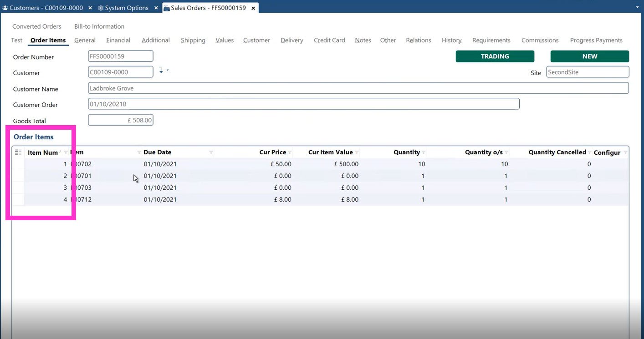Click the TRADING status button
Screen dimensions: 644x339
[495, 56]
